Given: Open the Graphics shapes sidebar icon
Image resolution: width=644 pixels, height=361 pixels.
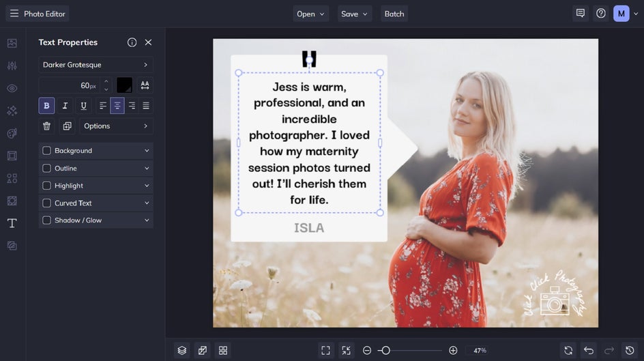Looking at the screenshot, I should [12, 178].
